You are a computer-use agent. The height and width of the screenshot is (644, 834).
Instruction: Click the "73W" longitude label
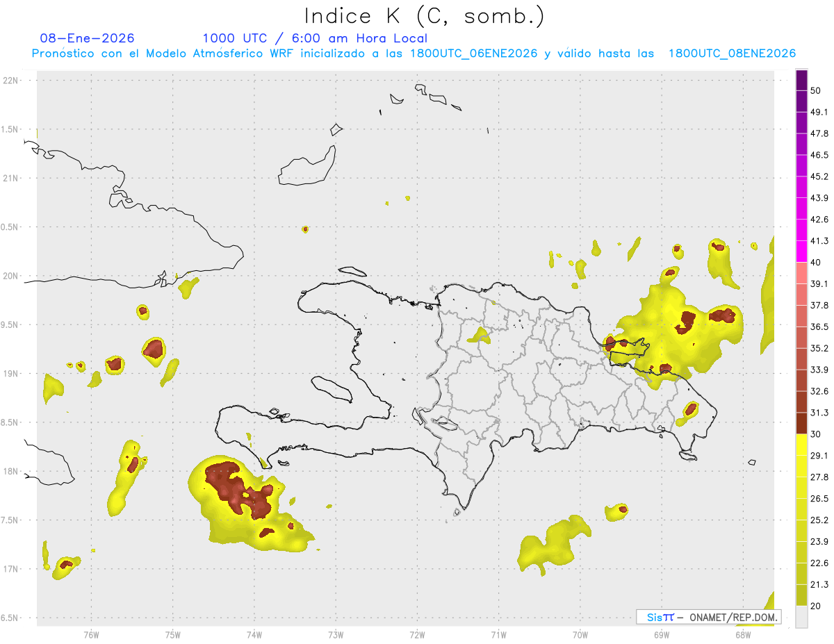tap(336, 635)
